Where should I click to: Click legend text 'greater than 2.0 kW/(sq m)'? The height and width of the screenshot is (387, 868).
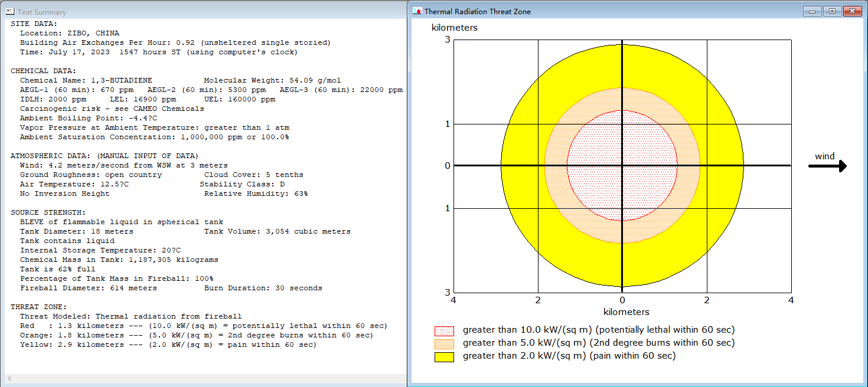[569, 356]
